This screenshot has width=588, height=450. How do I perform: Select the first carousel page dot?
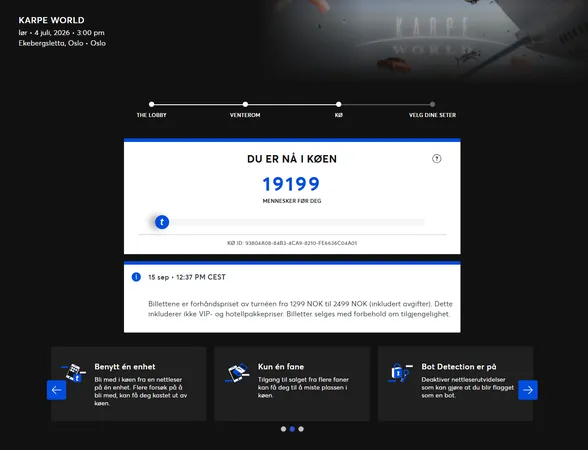tap(284, 429)
